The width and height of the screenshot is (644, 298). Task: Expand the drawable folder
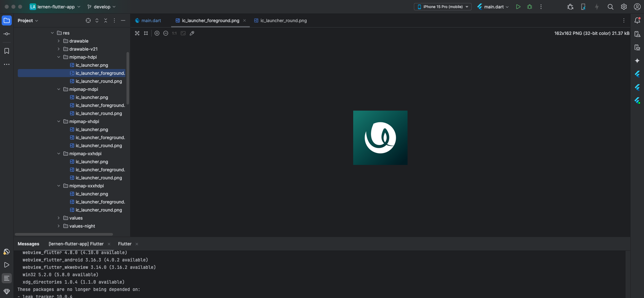point(59,41)
